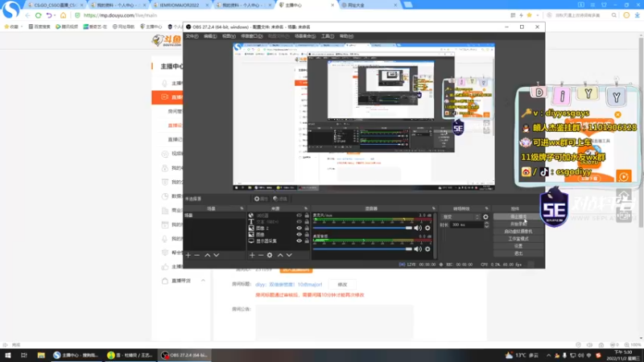Lock the 图像 2 source

[307, 228]
